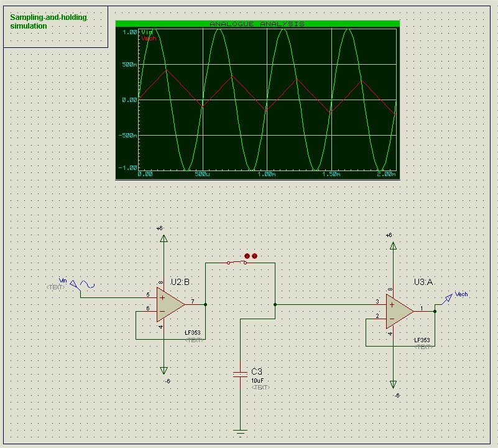498x448 pixels.
Task: Click pin 5 non-inverting input of U2:B
Action: [148, 295]
